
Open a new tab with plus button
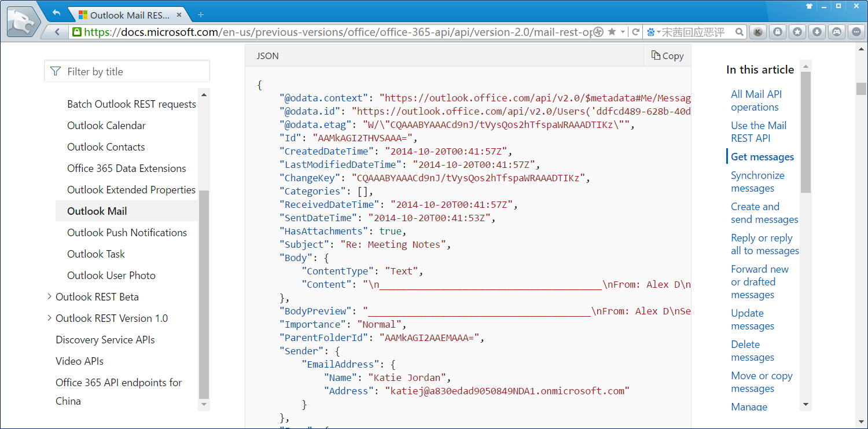coord(201,14)
